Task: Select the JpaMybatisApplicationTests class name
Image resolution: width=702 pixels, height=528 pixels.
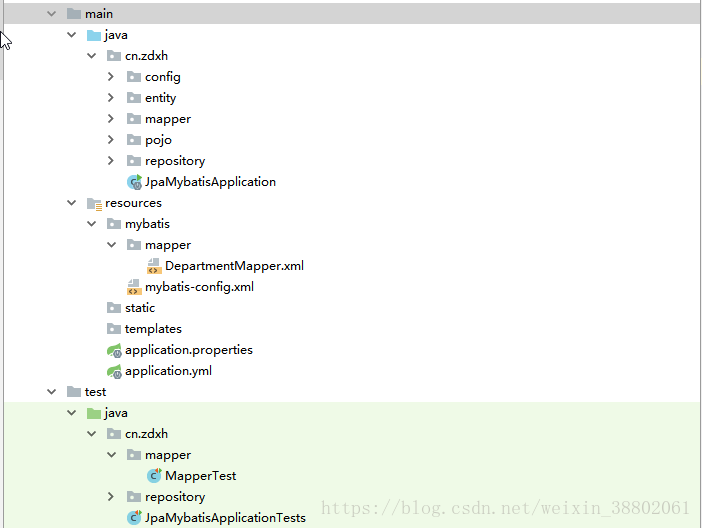Action: (x=226, y=518)
